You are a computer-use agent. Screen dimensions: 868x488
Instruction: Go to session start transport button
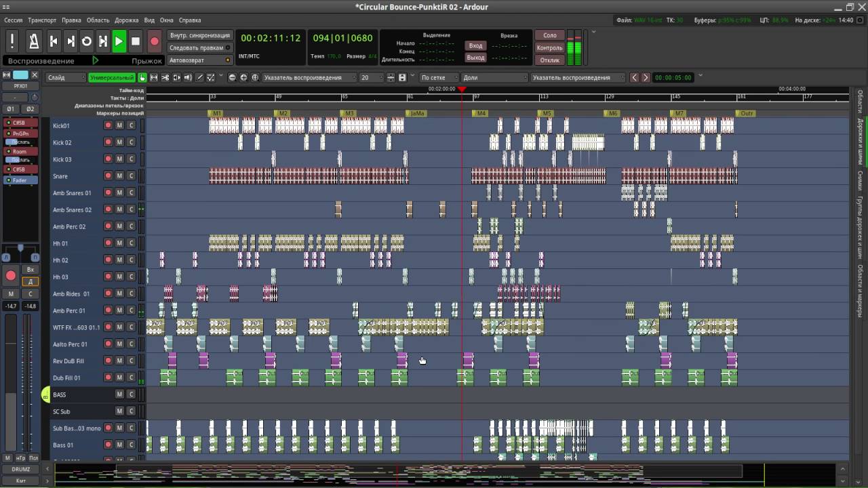pos(54,41)
